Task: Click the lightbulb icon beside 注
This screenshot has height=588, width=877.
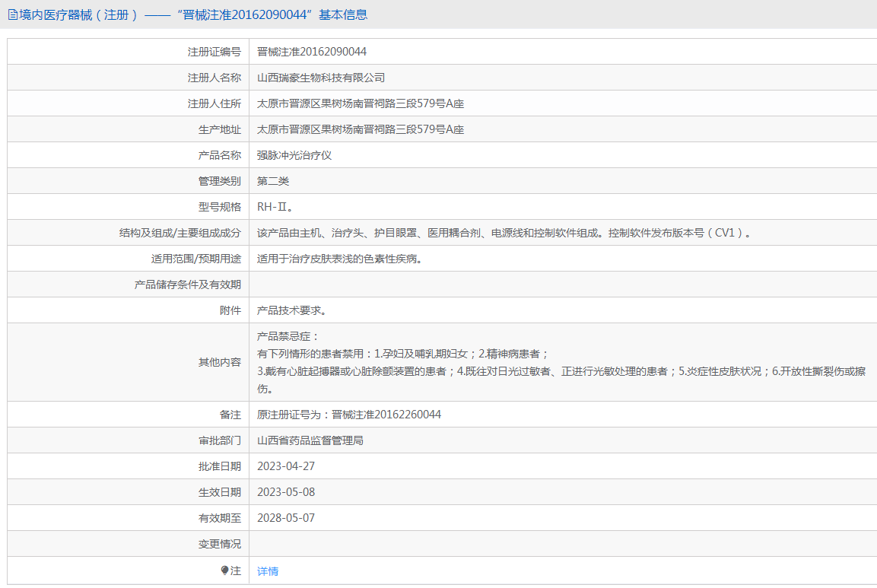Action: 225,570
